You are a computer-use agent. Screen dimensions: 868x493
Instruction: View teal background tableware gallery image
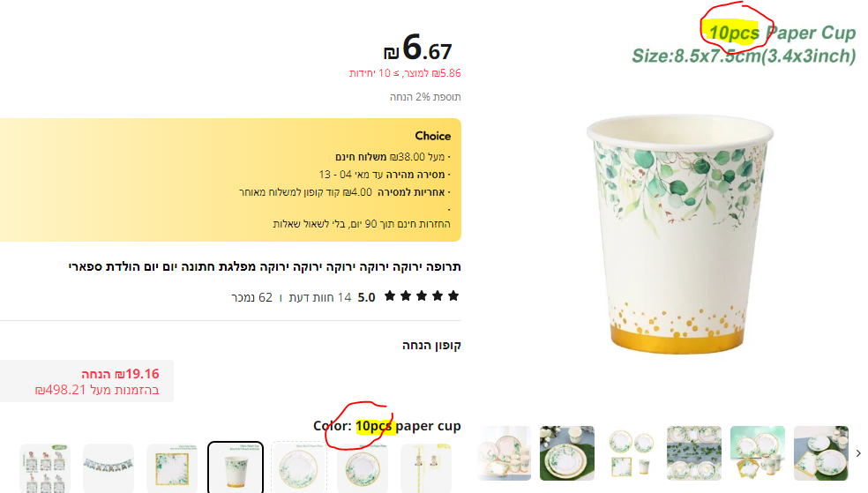[x=757, y=453]
